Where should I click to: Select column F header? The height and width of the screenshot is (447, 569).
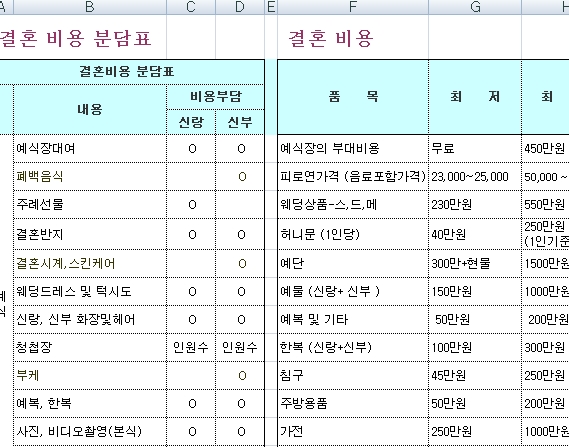click(353, 7)
